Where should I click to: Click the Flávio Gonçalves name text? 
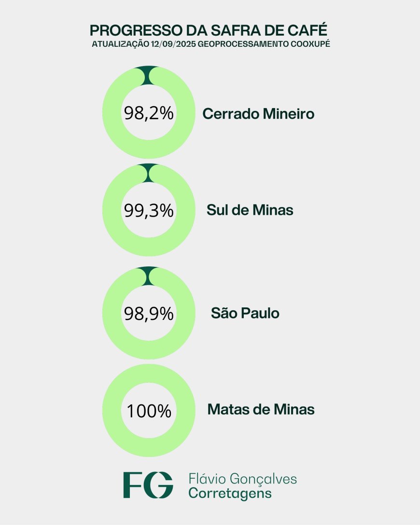(x=242, y=479)
